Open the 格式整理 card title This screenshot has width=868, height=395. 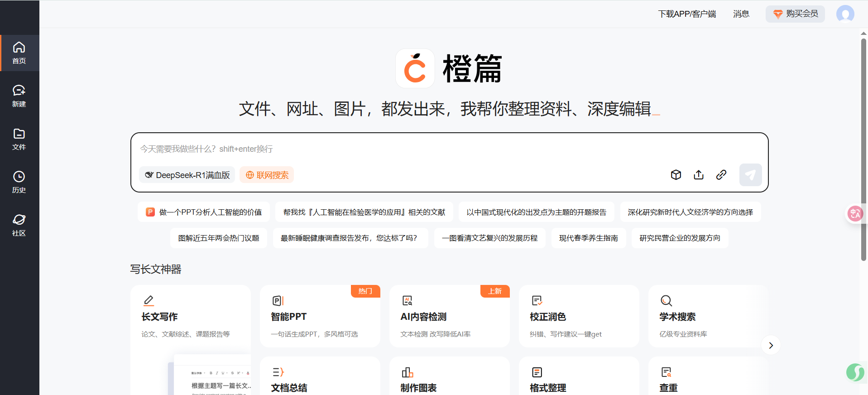click(x=548, y=388)
